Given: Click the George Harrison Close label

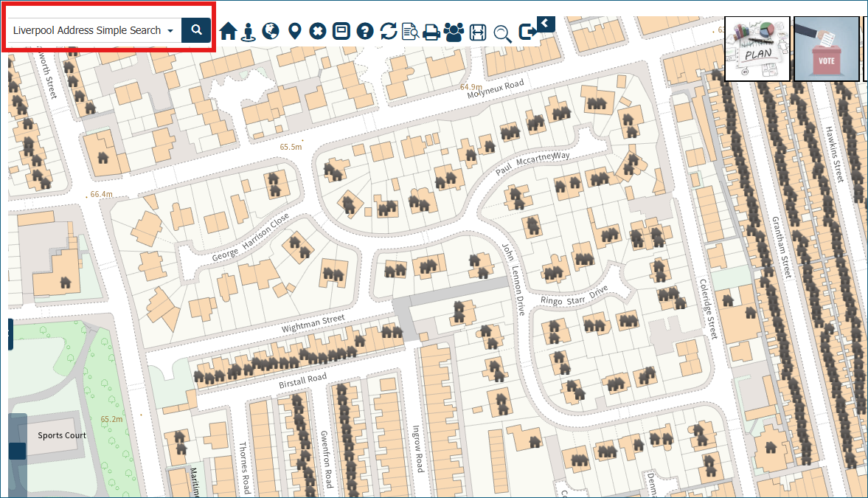Looking at the screenshot, I should [250, 238].
